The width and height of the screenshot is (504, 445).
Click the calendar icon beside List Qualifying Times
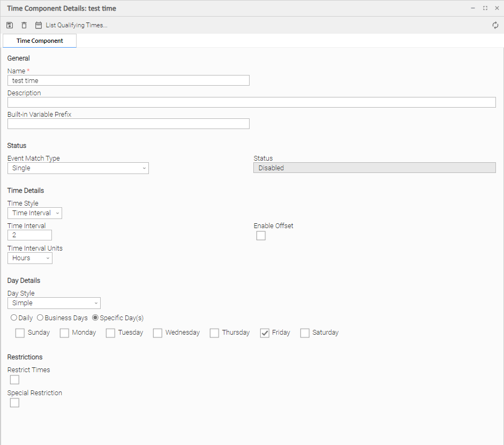point(39,25)
